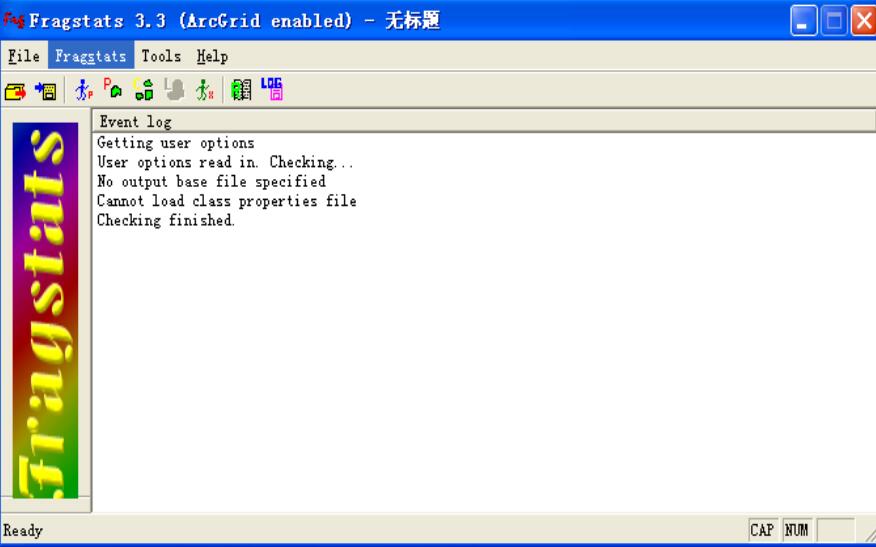Select Class Metrics toolbar icon
This screenshot has width=876, height=547.
[x=144, y=89]
